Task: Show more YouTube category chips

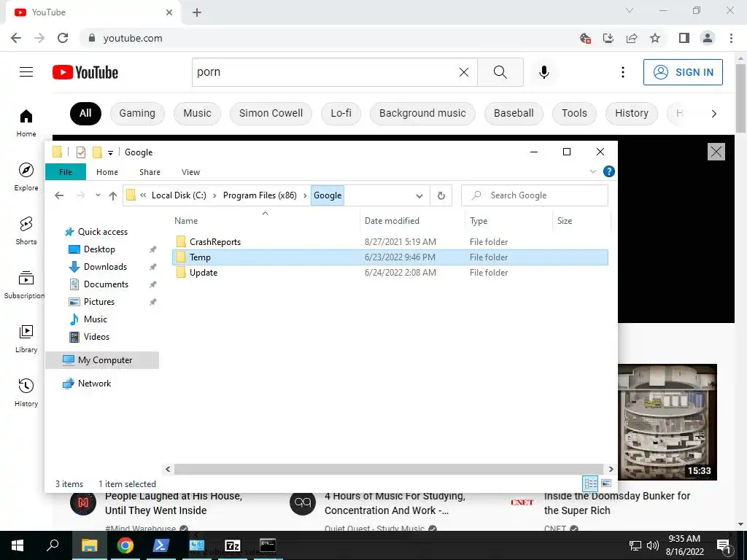Action: click(713, 113)
